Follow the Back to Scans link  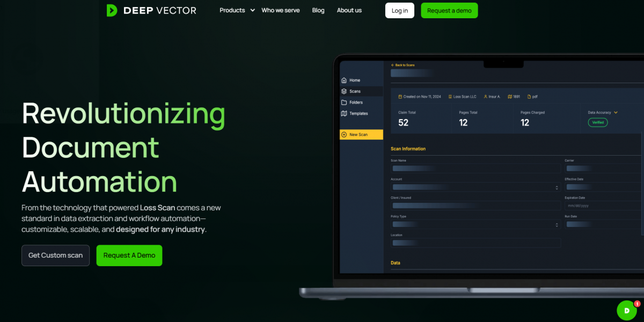pos(402,65)
